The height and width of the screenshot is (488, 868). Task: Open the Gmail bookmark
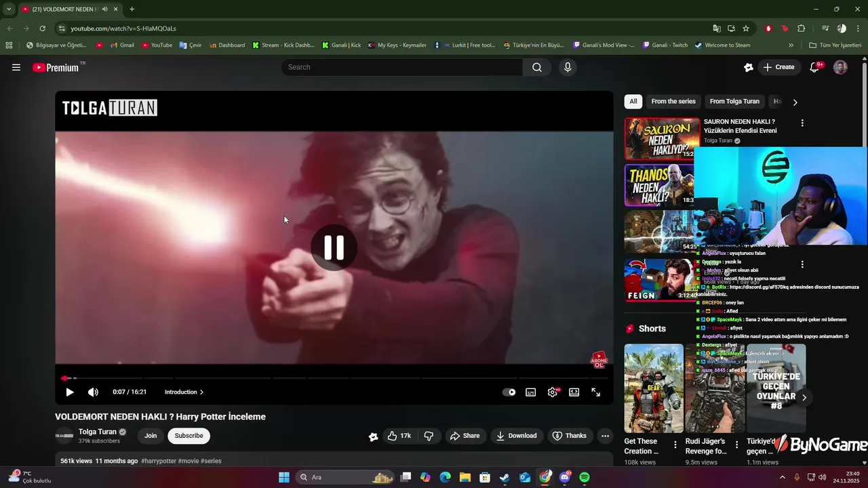tap(122, 45)
